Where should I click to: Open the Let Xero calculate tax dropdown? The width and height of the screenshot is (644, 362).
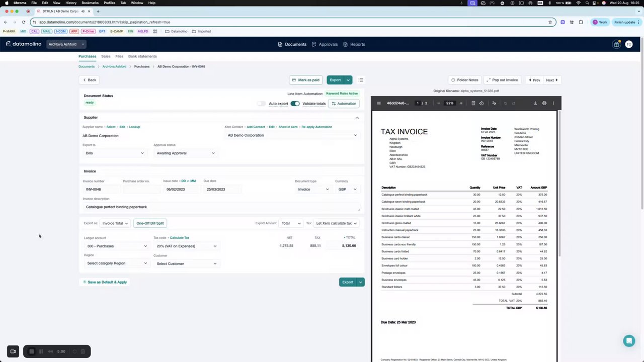click(x=336, y=223)
